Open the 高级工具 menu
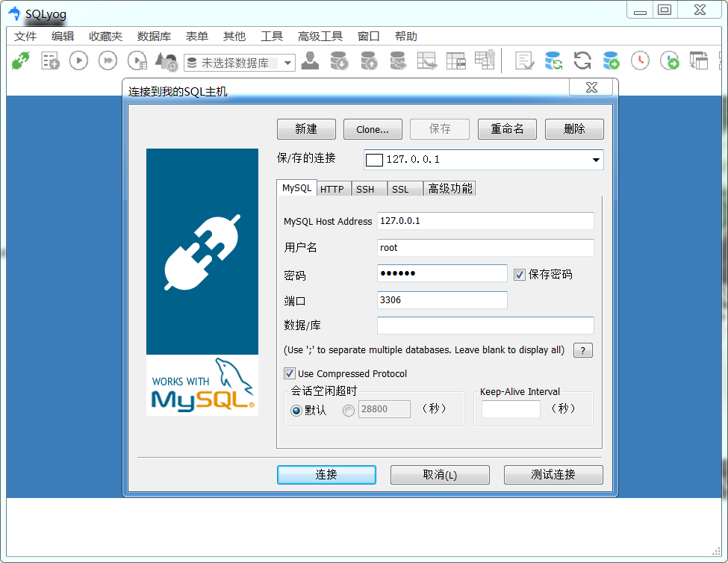Viewport: 728px width, 563px height. pyautogui.click(x=320, y=36)
